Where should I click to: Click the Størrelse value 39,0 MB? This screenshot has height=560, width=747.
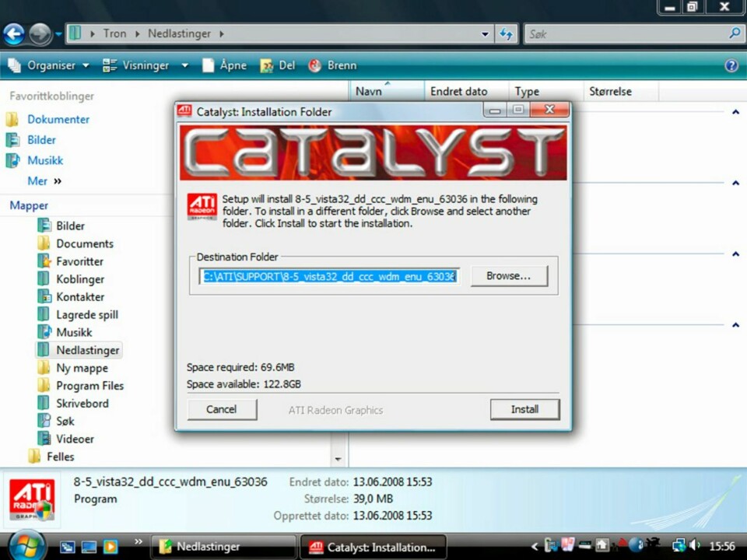coord(373,499)
